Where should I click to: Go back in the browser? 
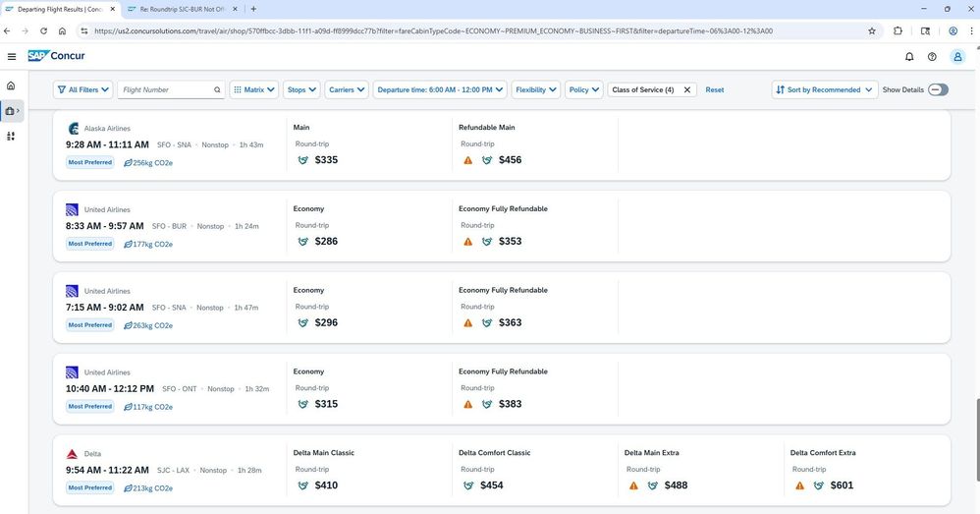point(7,30)
